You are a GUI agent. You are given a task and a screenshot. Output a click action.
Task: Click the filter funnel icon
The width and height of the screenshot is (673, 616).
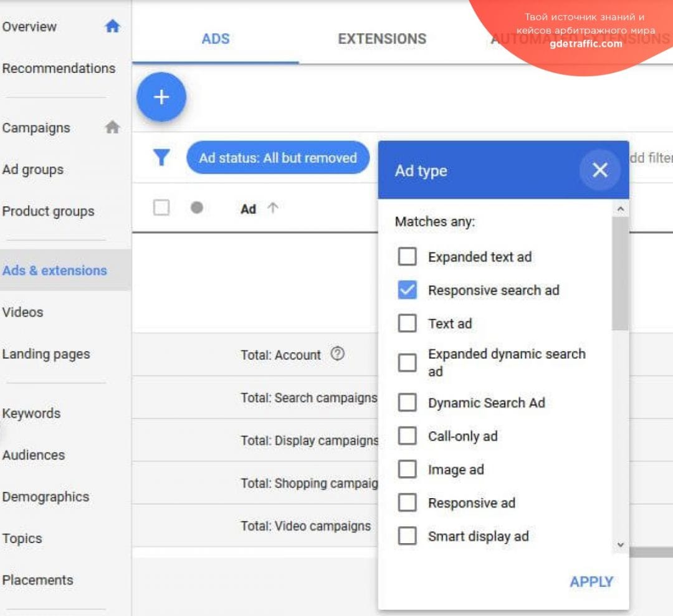point(161,158)
